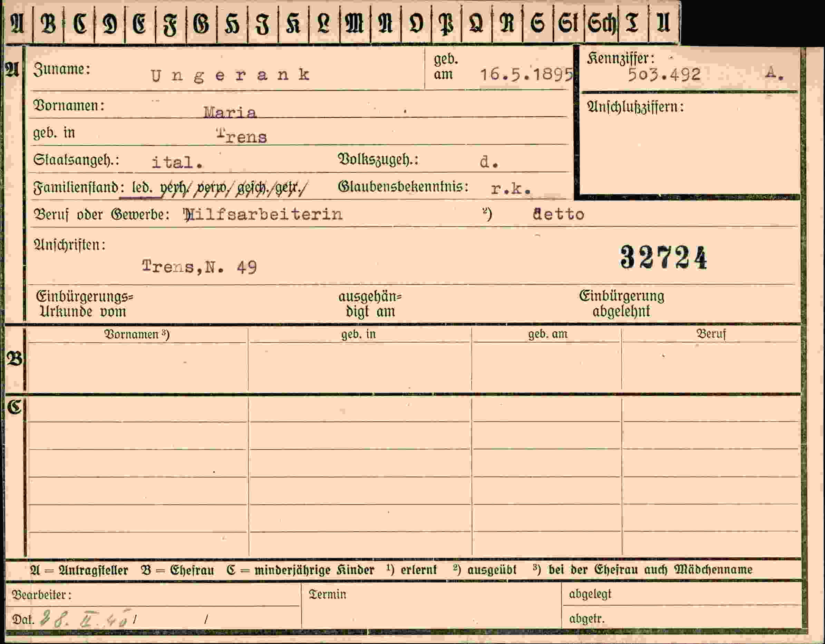Select the typed birthplace "Trens" on the geb. in line
The height and width of the screenshot is (644, 825).
(241, 136)
